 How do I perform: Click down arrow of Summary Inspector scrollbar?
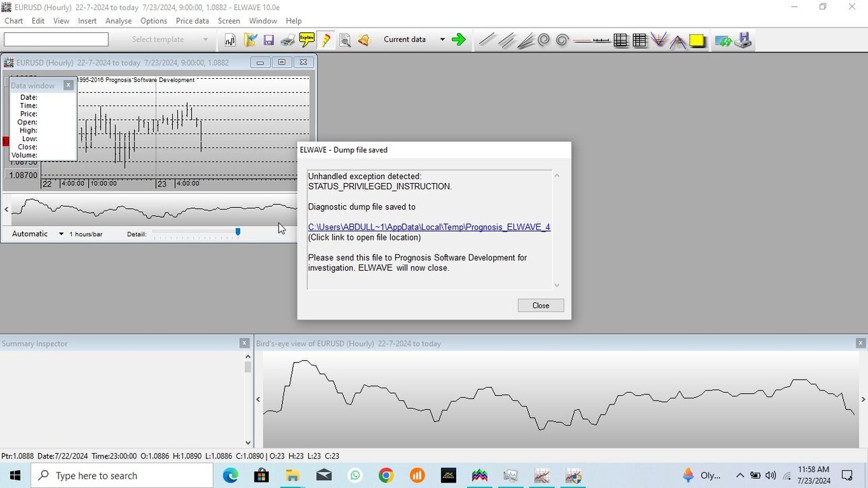click(248, 443)
